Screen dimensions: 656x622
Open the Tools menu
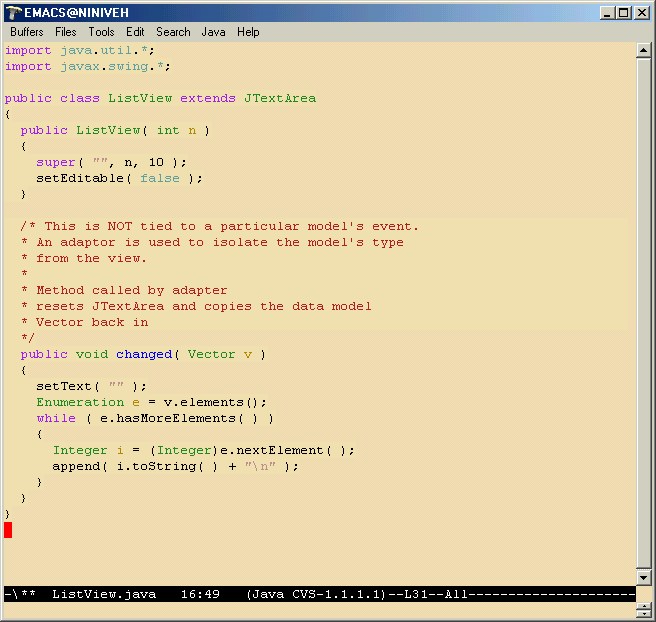click(101, 32)
